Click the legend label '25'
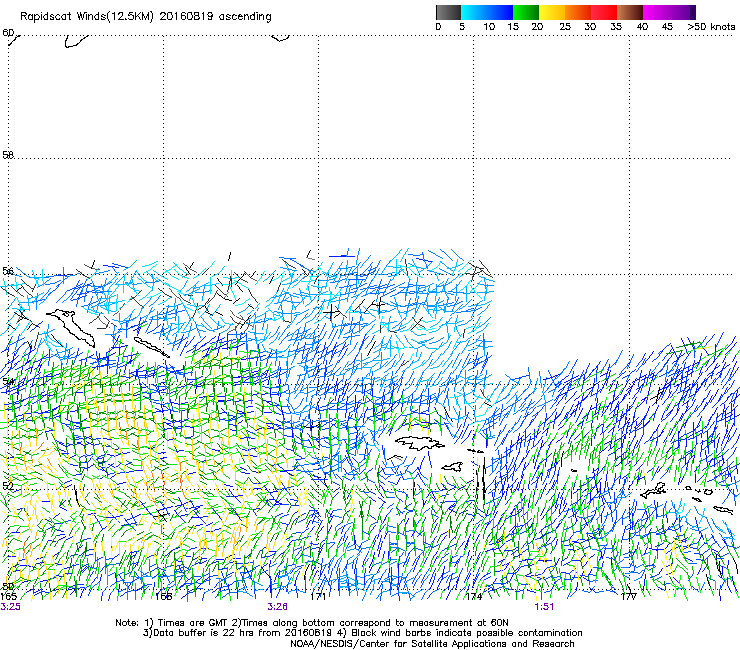The width and height of the screenshot is (740, 650). click(565, 27)
